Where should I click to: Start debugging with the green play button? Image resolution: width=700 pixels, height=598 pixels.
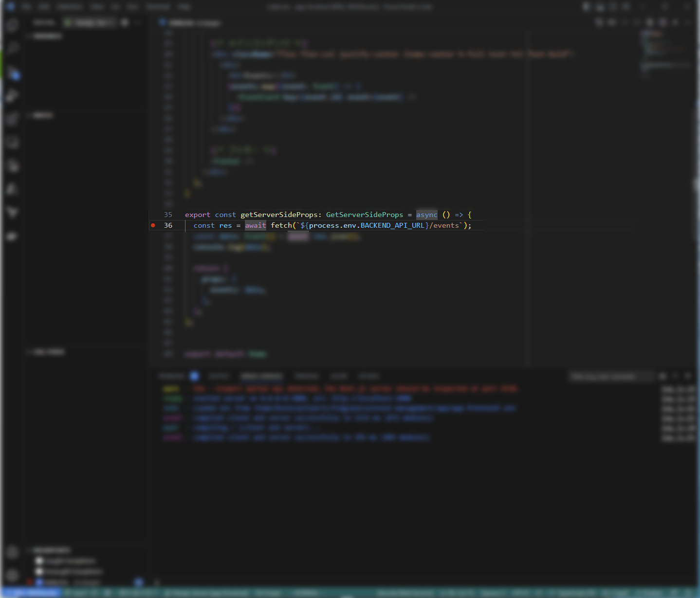(x=68, y=22)
